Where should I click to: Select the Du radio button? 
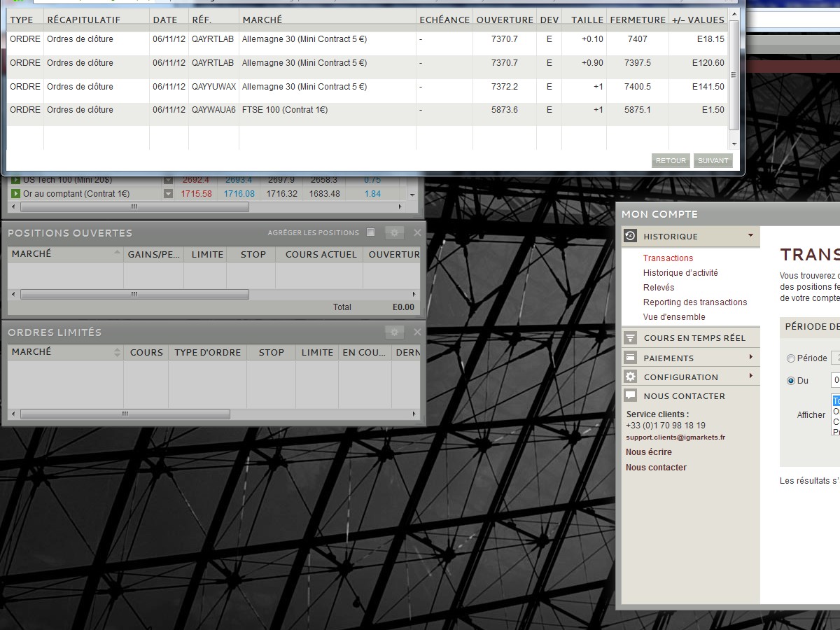coord(791,381)
